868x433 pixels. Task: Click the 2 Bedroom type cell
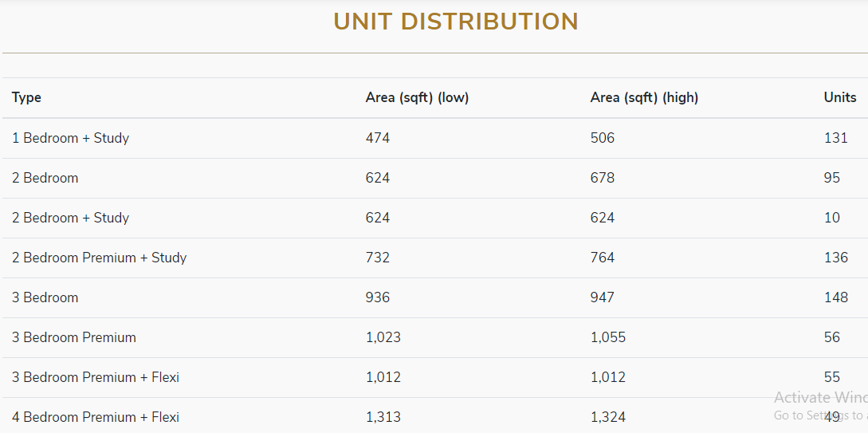[x=45, y=178]
